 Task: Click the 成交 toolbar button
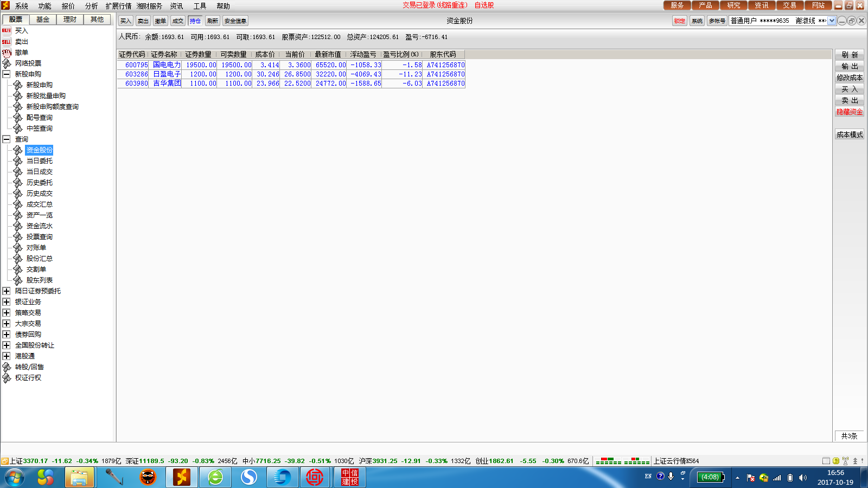[x=178, y=21]
